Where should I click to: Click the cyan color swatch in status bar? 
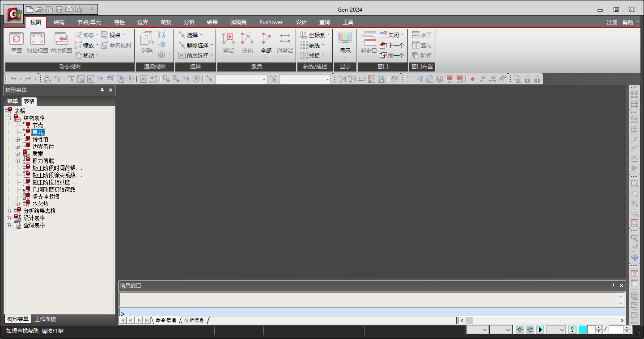(x=583, y=330)
